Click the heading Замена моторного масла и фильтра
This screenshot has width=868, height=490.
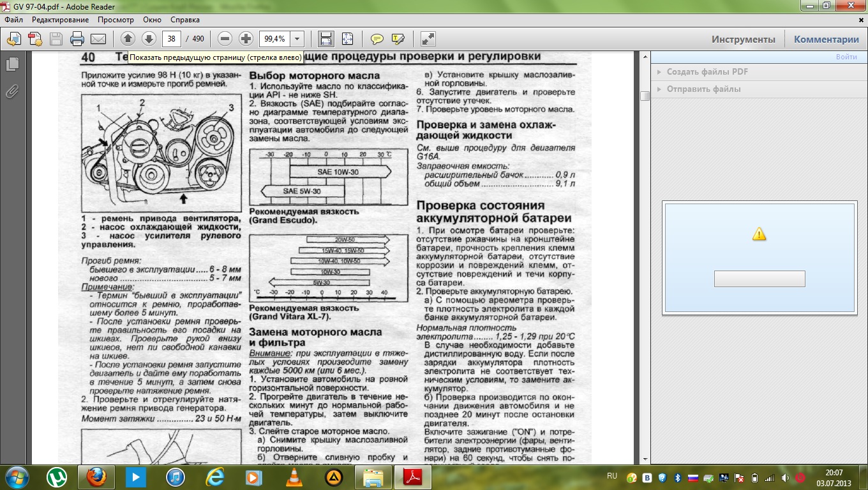(315, 337)
